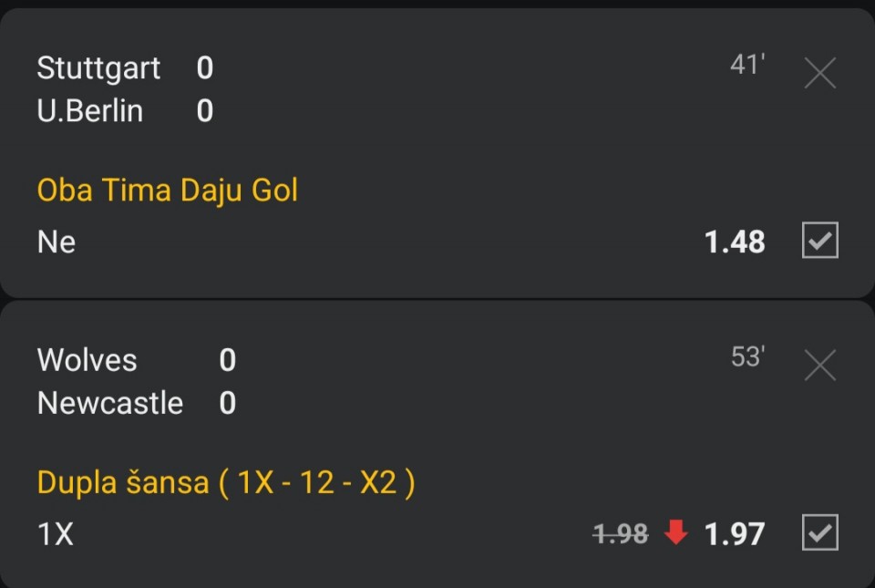Tap the Newcastle team name
Screen dimensions: 875x588
point(110,403)
